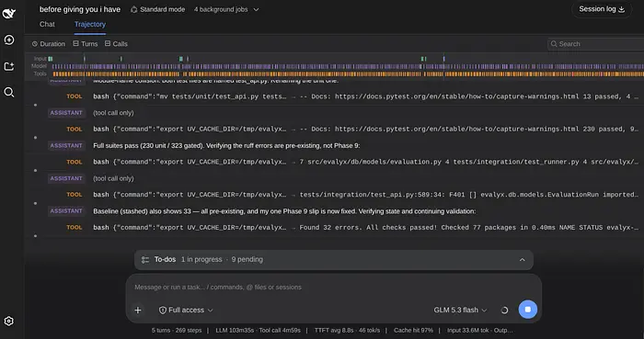This screenshot has width=644, height=339.
Task: Click the Input row of the timeline
Action: pos(338,59)
